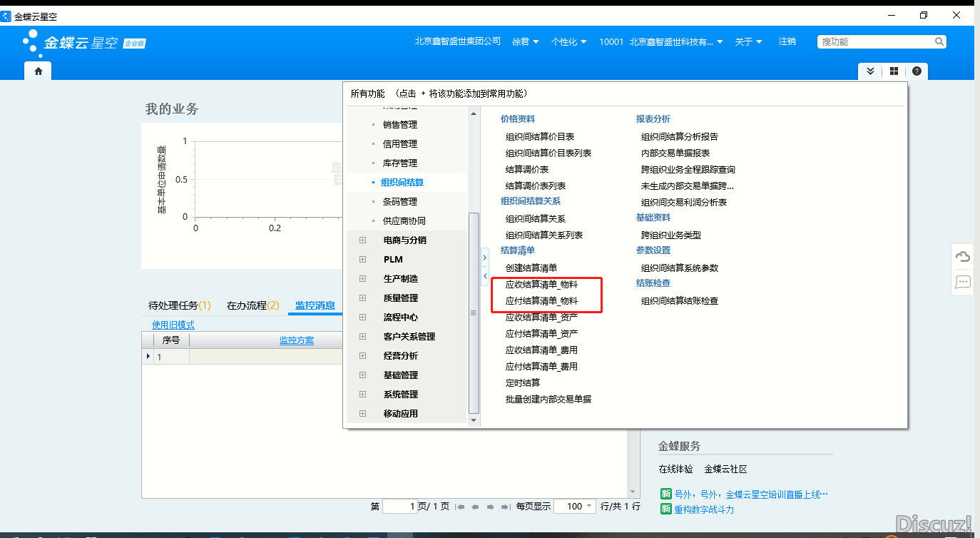Click the page number input field
Screen dimensions: 980x538
400,507
